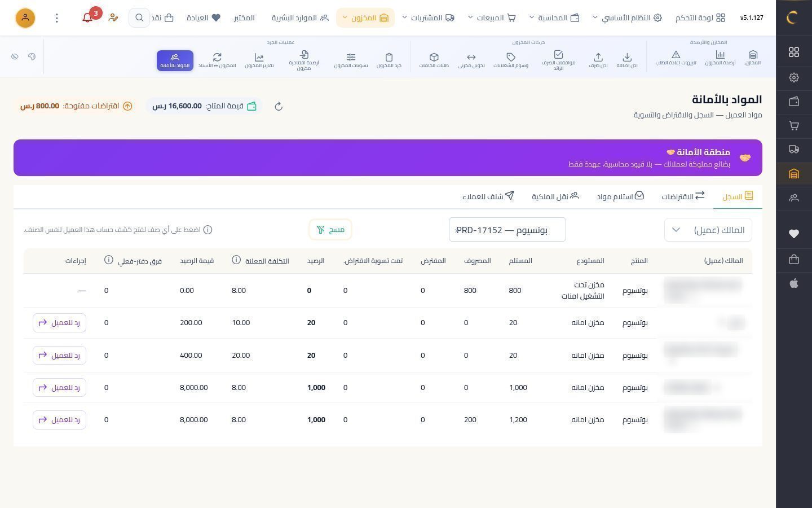Open تحويل مخزني stock transfer
The width and height of the screenshot is (812, 508).
471,60
